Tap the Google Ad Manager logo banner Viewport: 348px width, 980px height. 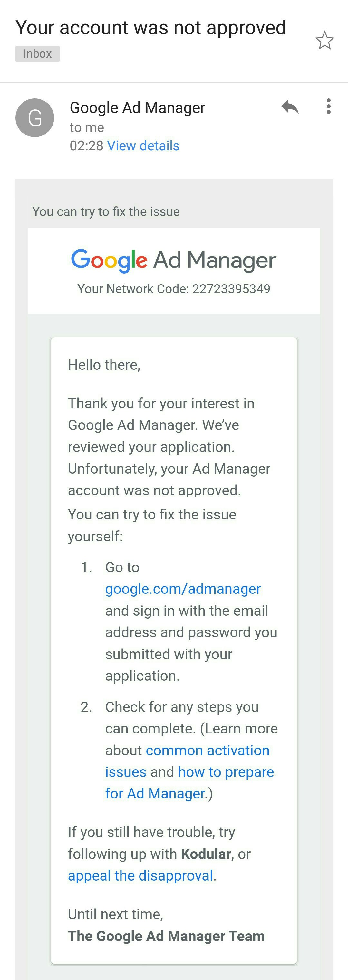(174, 261)
